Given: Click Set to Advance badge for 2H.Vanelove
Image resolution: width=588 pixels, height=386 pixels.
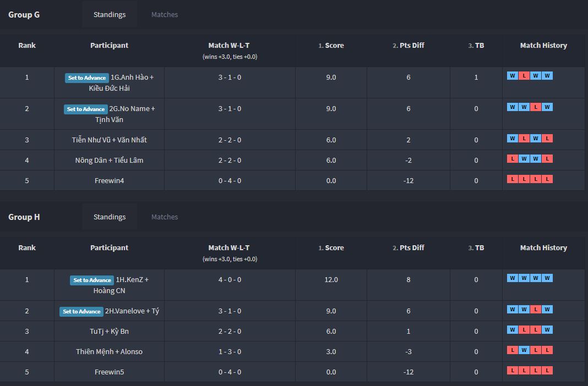Looking at the screenshot, I should (x=81, y=312).
